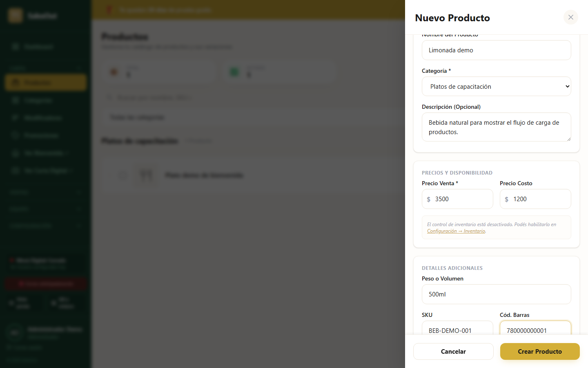Click the dollar icon in Precio Venta
Viewport: 588px width, 368px height.
point(428,199)
